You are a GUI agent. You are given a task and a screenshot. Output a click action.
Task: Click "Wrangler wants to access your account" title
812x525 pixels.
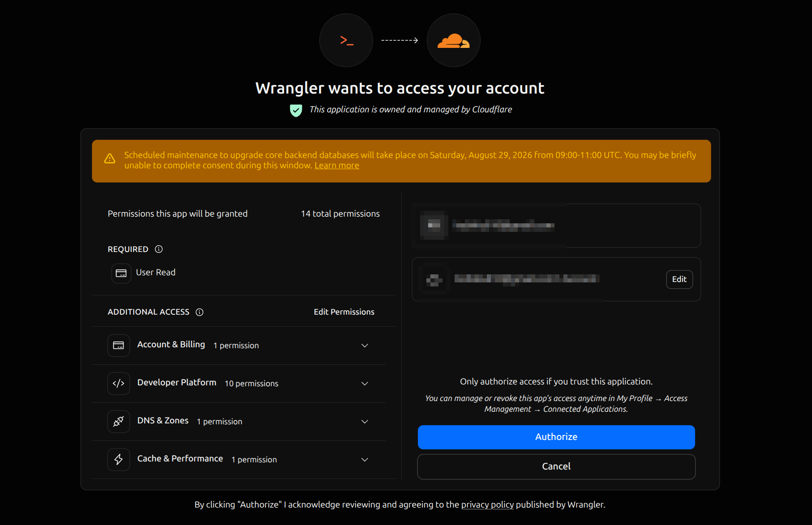point(400,89)
